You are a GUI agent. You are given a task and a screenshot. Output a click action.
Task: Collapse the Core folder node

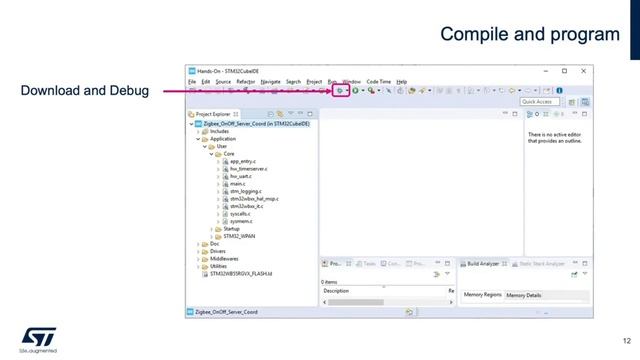pyautogui.click(x=211, y=154)
